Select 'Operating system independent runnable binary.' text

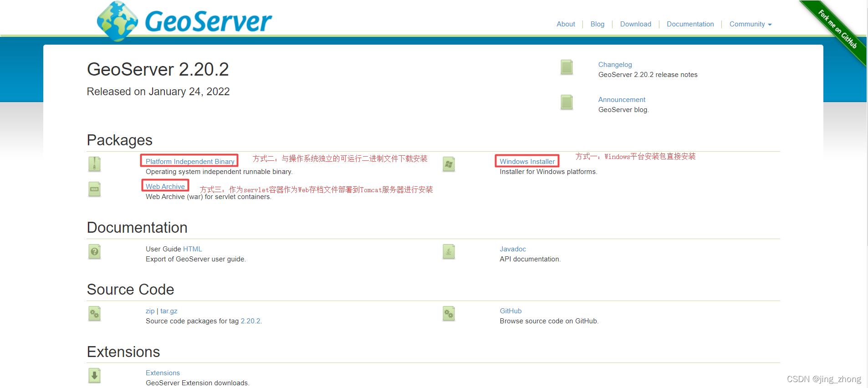click(x=219, y=172)
